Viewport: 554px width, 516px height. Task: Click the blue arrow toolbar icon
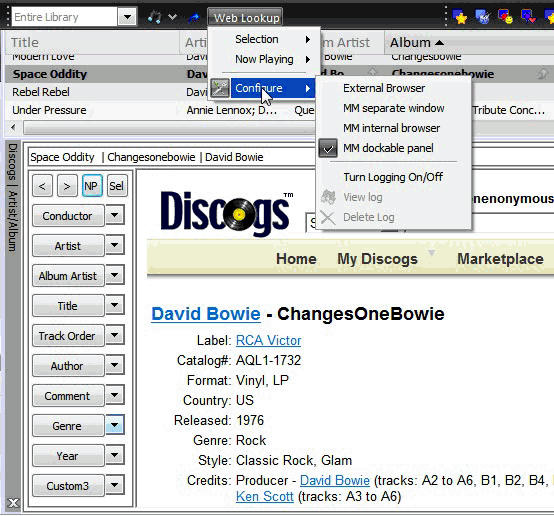pyautogui.click(x=194, y=17)
